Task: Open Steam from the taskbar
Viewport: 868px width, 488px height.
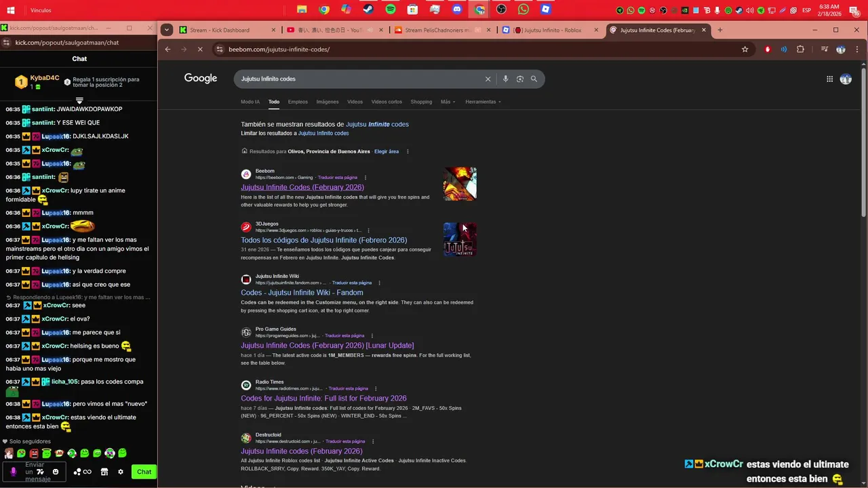Action: pyautogui.click(x=368, y=9)
